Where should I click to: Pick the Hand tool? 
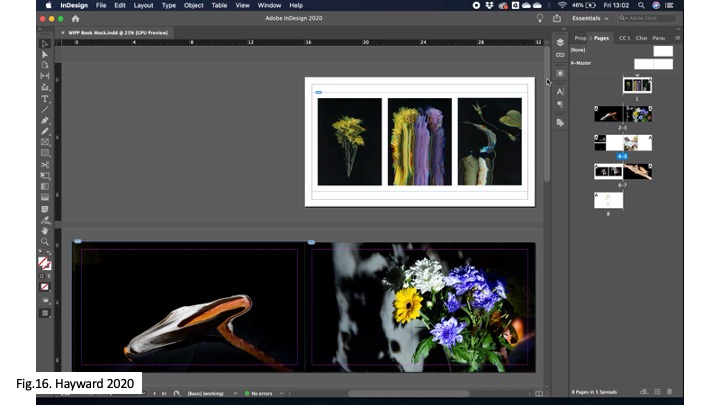coord(45,230)
